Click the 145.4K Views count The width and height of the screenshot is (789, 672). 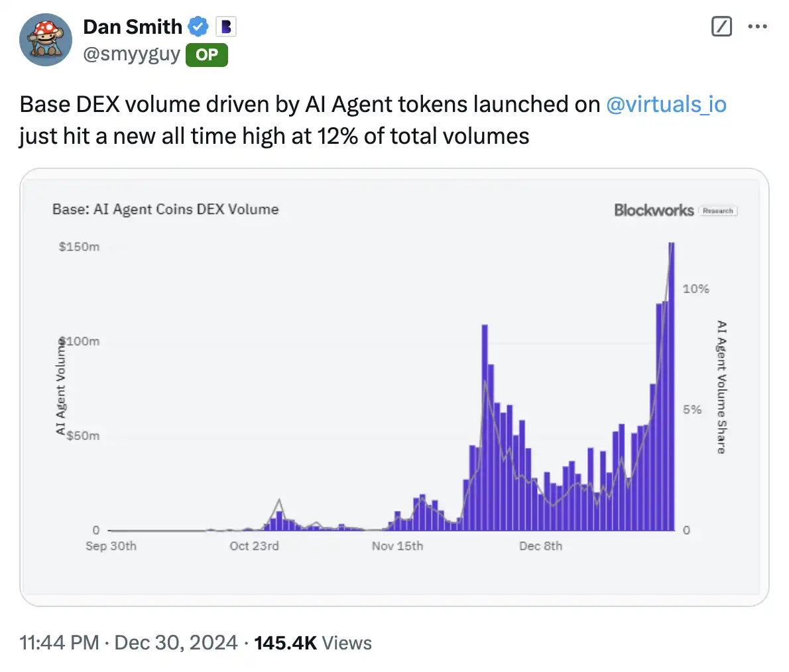click(x=312, y=642)
